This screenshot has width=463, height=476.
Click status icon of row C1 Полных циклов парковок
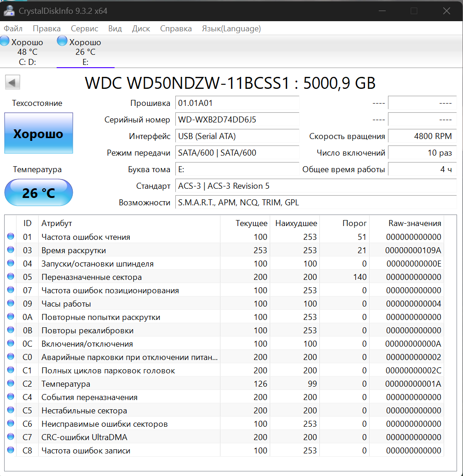click(11, 370)
